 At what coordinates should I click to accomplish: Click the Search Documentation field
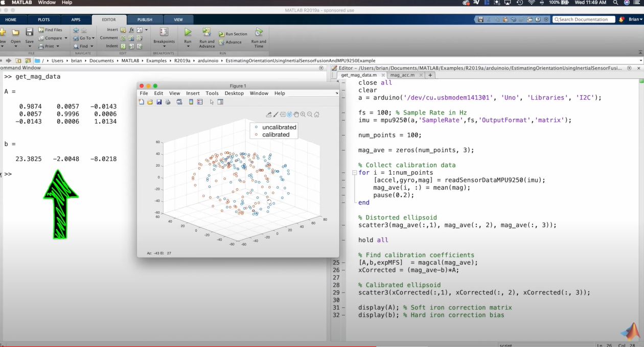pos(583,19)
